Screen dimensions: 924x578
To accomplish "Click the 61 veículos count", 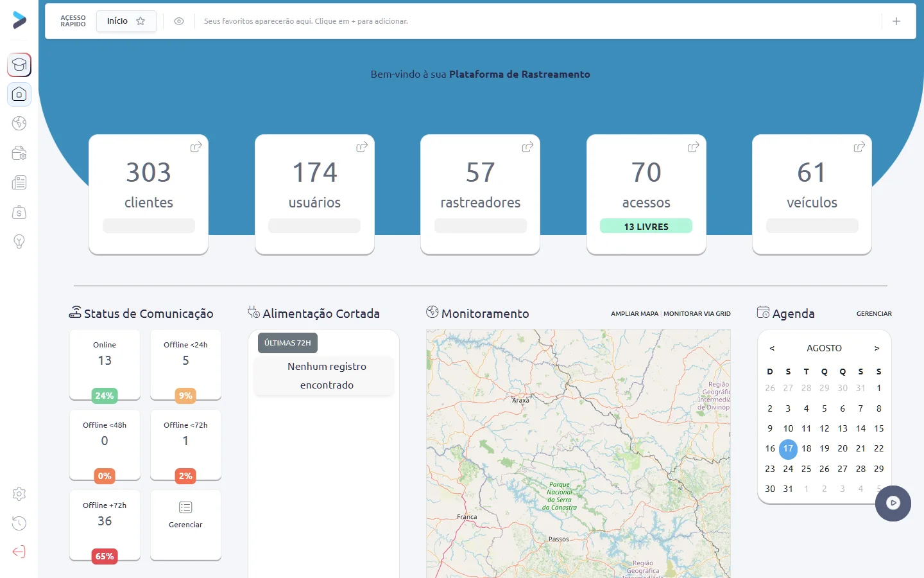I will click(x=812, y=172).
